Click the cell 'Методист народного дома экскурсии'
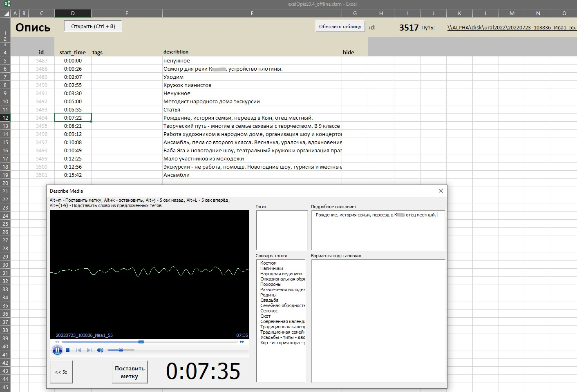The height and width of the screenshot is (392, 577). [252, 101]
